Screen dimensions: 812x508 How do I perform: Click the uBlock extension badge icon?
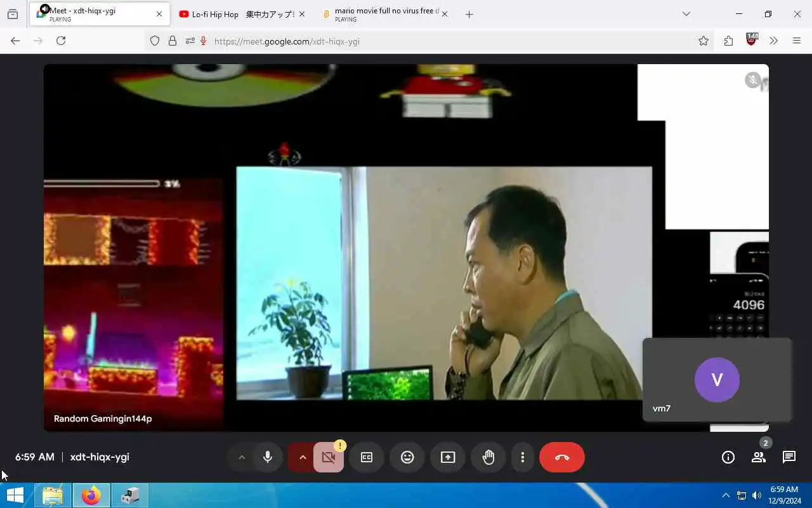pos(752,39)
